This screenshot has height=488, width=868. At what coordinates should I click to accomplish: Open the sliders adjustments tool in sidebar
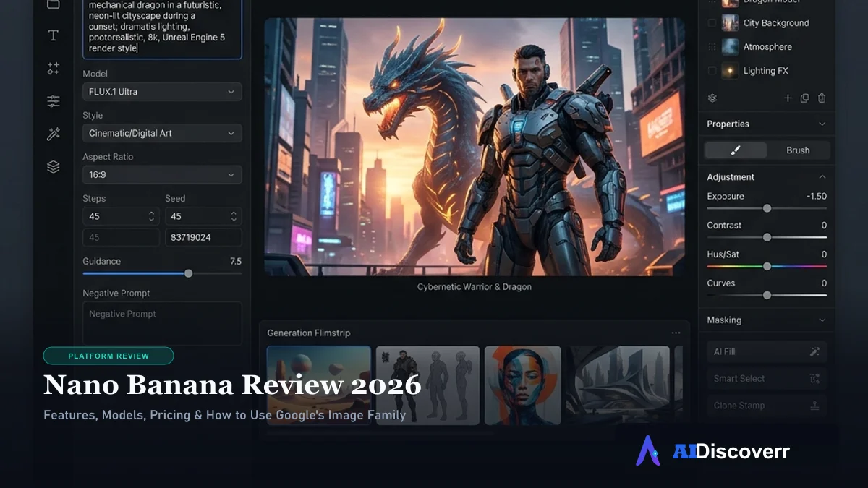pyautogui.click(x=53, y=101)
